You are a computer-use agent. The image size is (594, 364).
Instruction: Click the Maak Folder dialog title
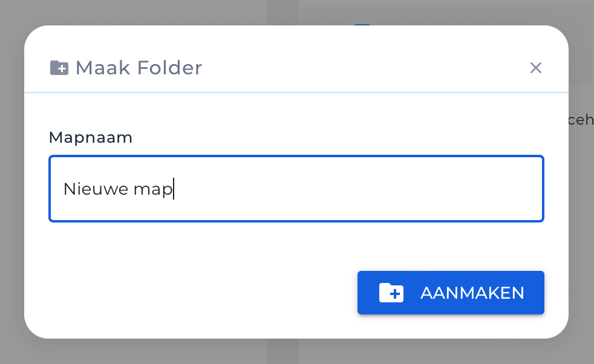(138, 68)
